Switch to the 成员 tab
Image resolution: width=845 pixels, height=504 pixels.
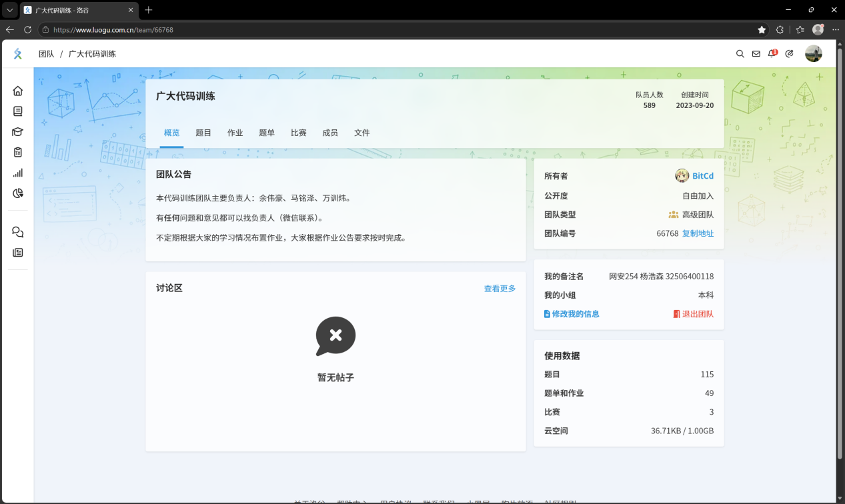(330, 133)
